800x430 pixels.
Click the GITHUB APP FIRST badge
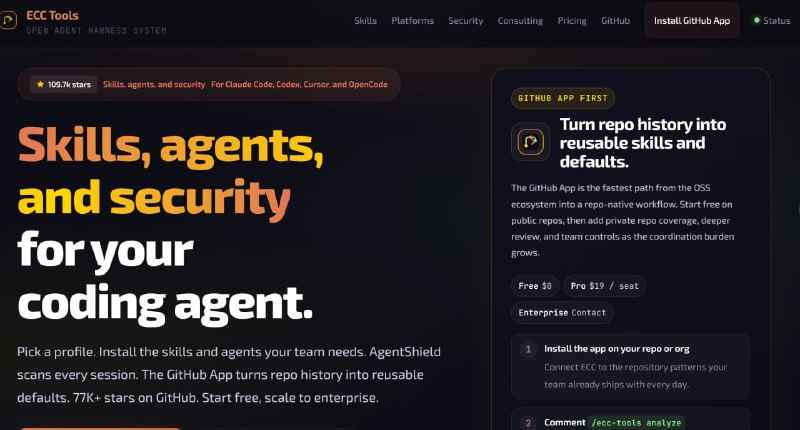coord(563,98)
